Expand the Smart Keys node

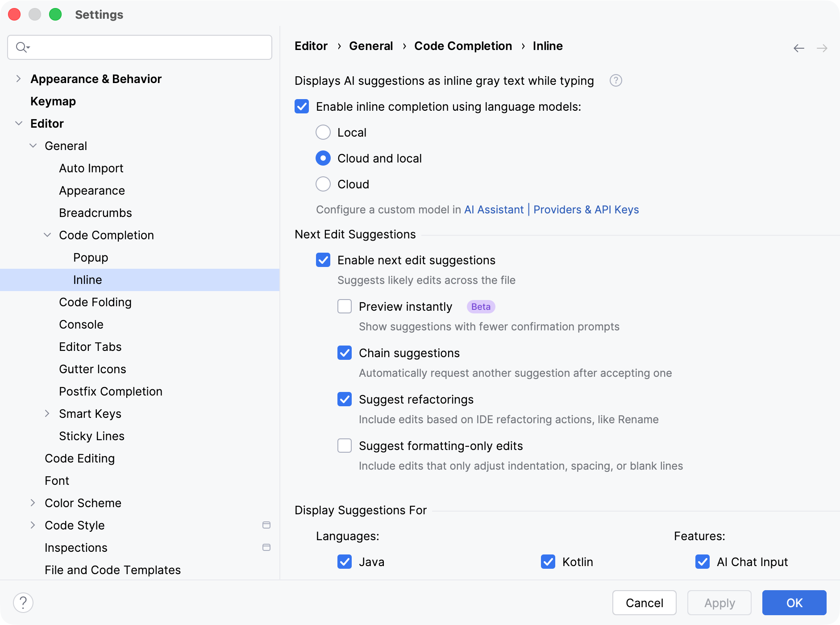point(47,413)
